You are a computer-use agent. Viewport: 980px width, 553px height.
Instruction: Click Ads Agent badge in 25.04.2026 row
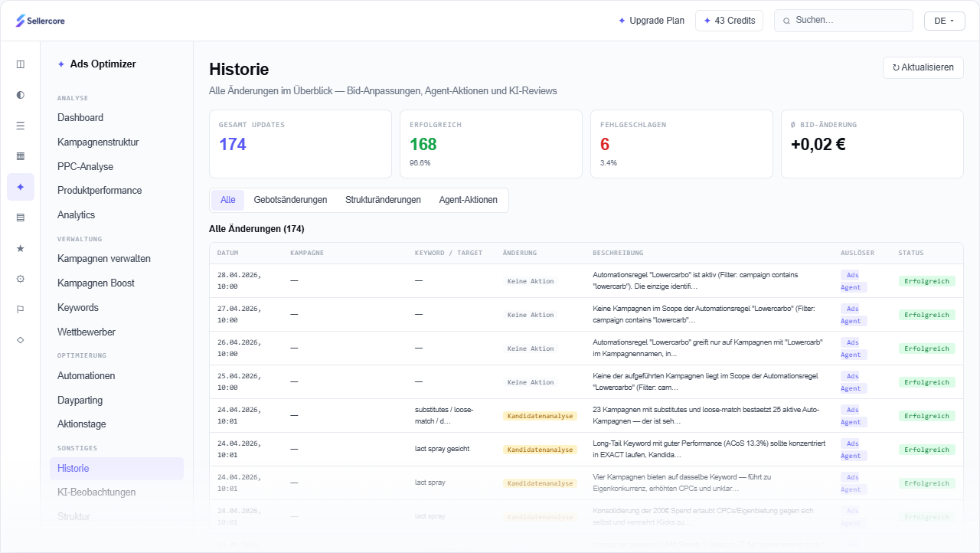click(853, 382)
